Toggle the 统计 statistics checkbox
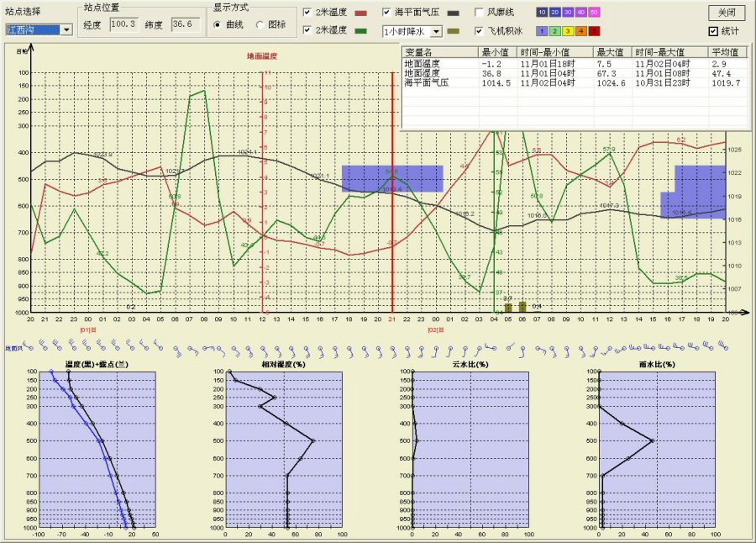 click(x=713, y=31)
